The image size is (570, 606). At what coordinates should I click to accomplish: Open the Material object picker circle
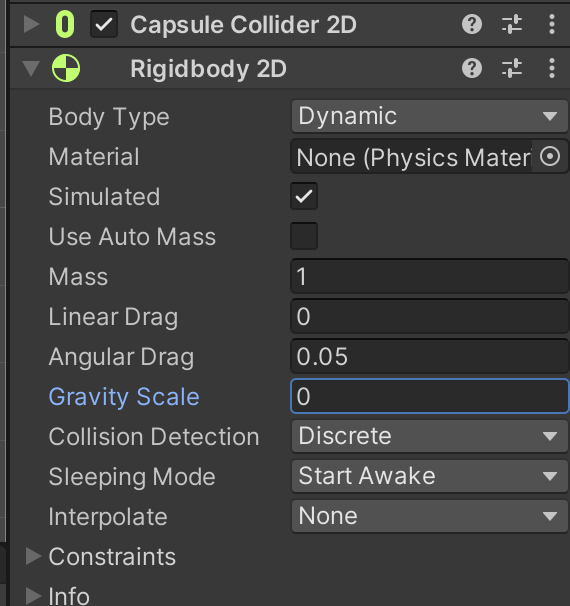point(550,157)
